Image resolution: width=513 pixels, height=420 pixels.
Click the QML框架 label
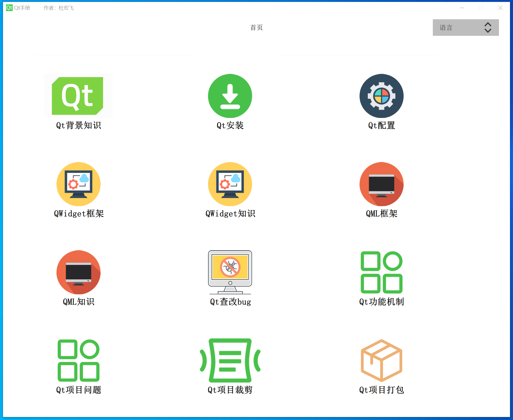coord(382,214)
